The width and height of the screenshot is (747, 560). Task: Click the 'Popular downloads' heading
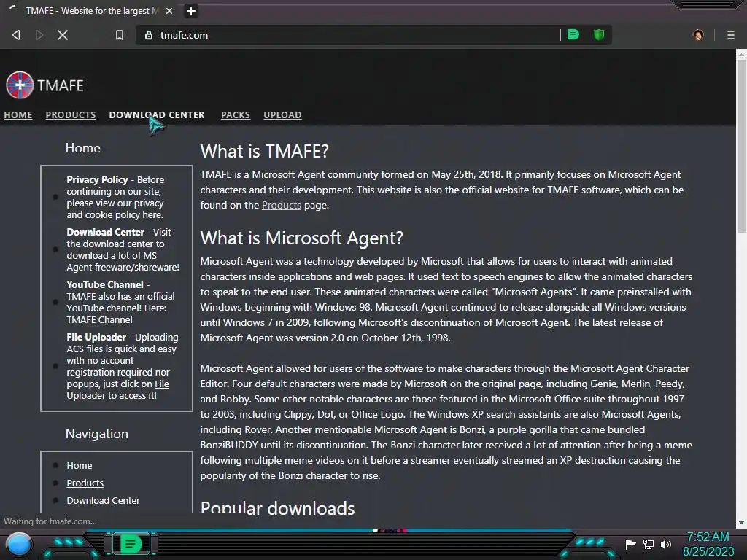click(x=277, y=507)
